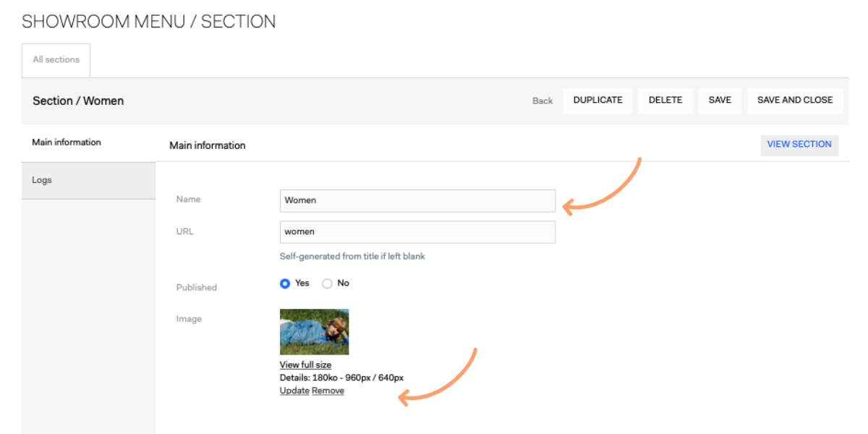The image size is (868, 434).
Task: Open the View full size link
Action: (305, 365)
